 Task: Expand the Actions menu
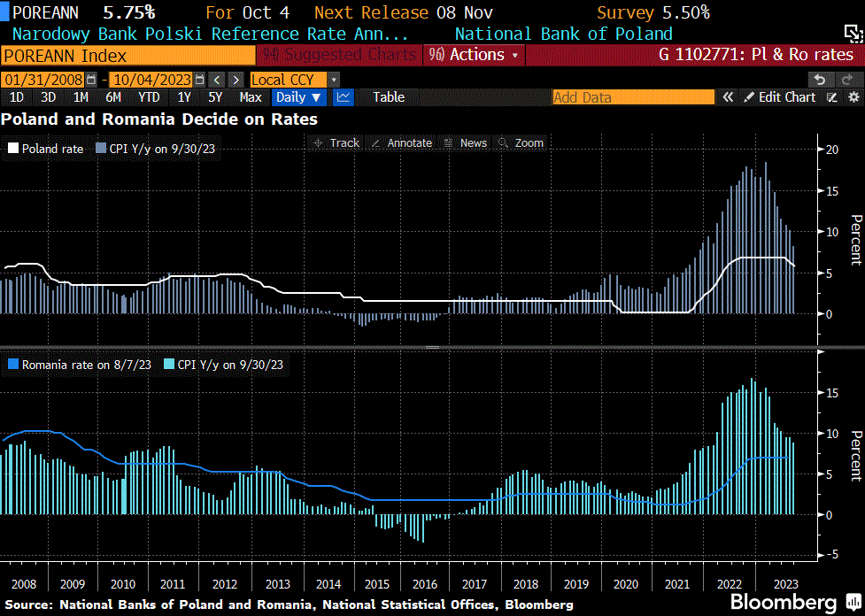[474, 55]
